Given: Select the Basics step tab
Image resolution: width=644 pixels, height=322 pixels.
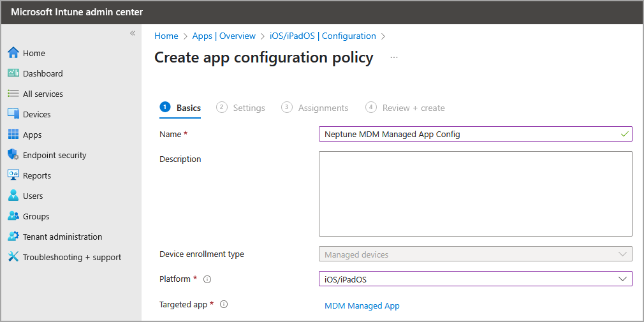Looking at the screenshot, I should tap(180, 108).
